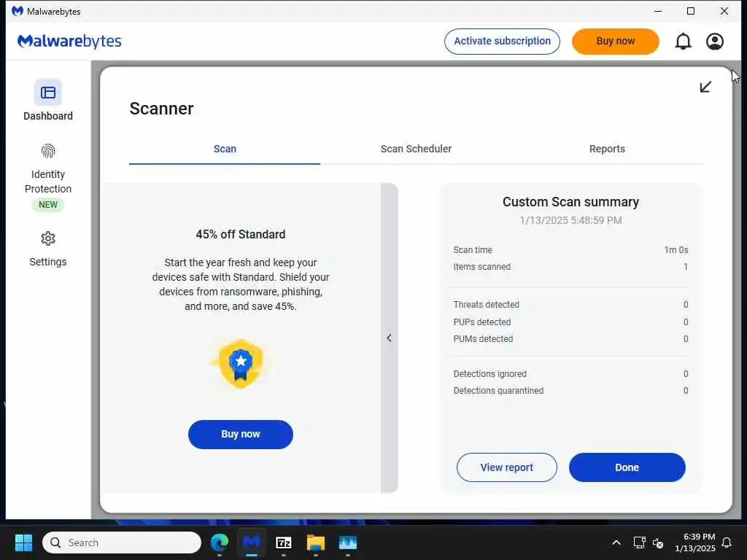
Task: Open the blue chart app in taskbar
Action: (x=348, y=542)
